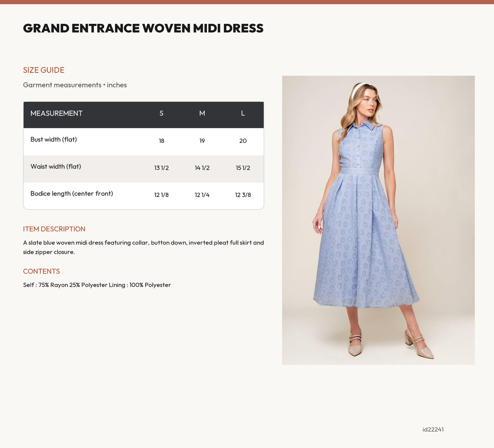Click the waist value 15 1/2

point(243,168)
